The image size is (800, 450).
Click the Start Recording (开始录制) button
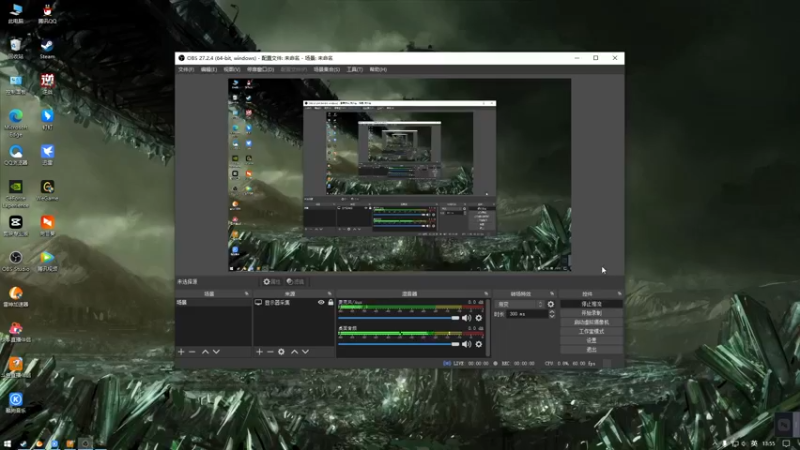(591, 313)
